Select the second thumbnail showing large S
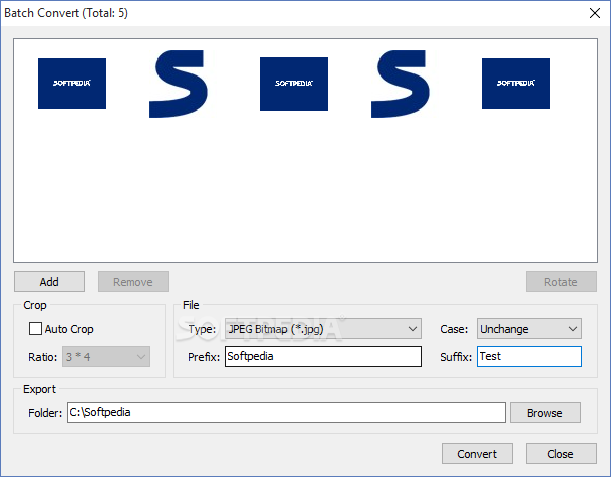Image resolution: width=611 pixels, height=477 pixels. pyautogui.click(x=178, y=84)
